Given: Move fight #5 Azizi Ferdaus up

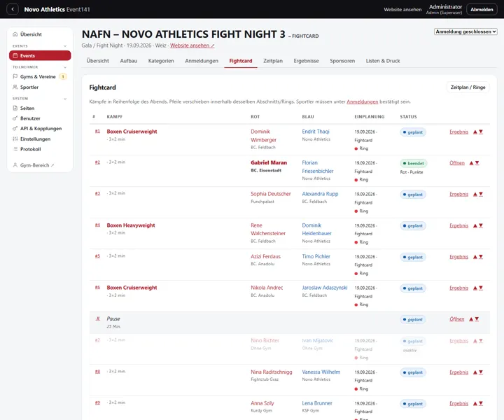Looking at the screenshot, I should (475, 257).
